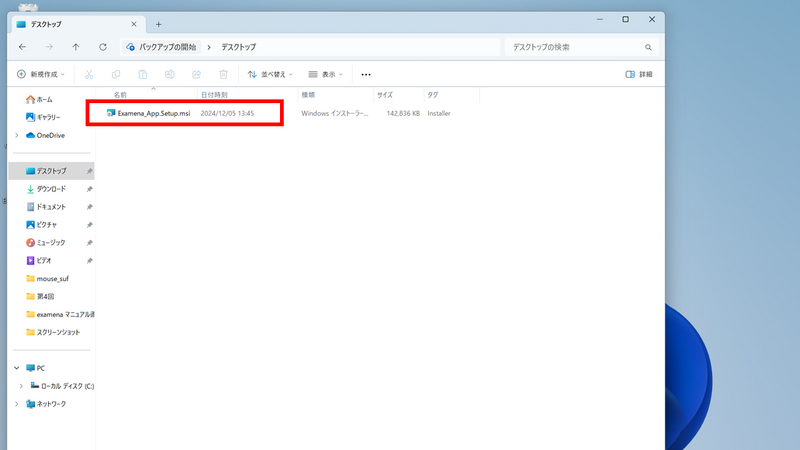This screenshot has width=800, height=450.
Task: Click the Delete trash icon
Action: 223,74
